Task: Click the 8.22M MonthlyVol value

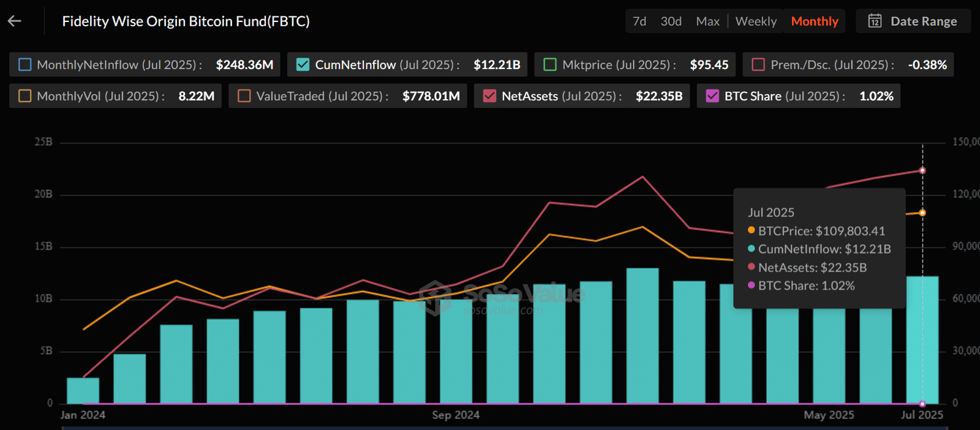Action: pos(196,96)
